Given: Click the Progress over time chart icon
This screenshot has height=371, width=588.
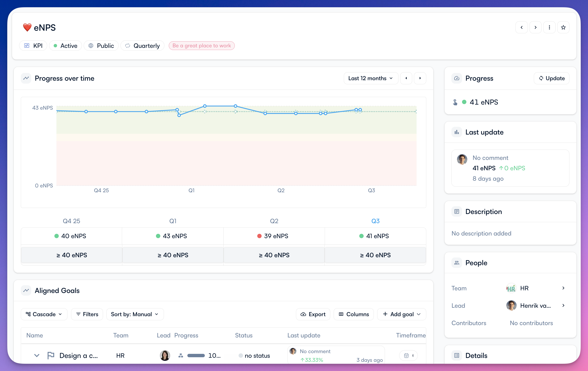Looking at the screenshot, I should (26, 78).
